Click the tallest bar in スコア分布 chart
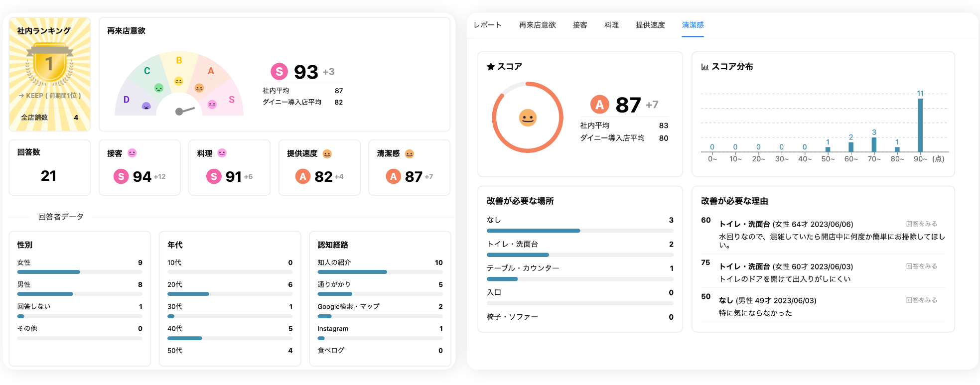 (x=920, y=125)
